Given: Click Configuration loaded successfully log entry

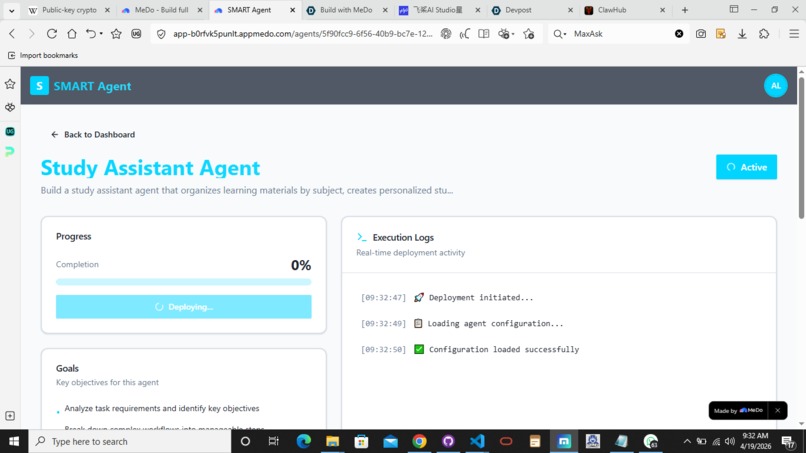Looking at the screenshot, I should [470, 350].
